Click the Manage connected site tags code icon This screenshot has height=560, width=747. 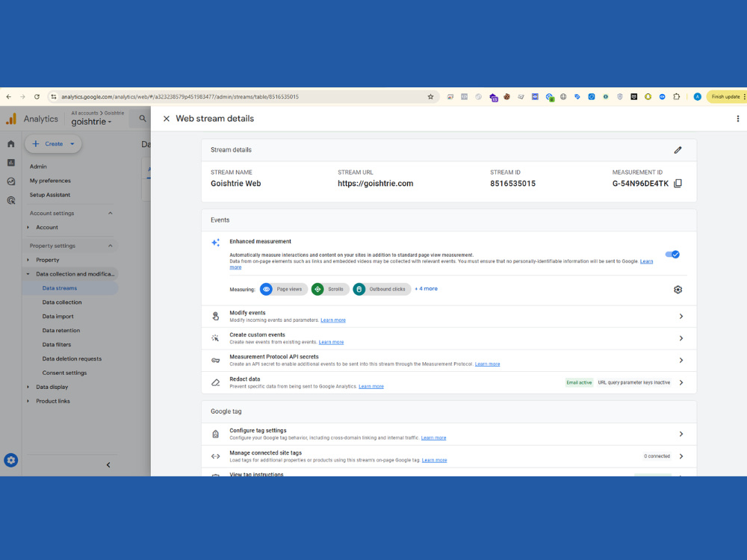pyautogui.click(x=215, y=456)
